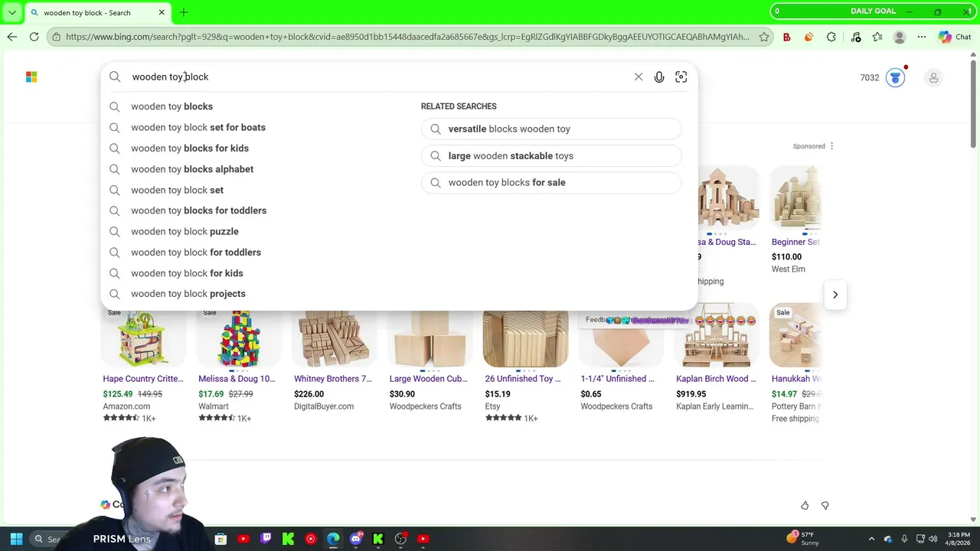
Task: Open Whitney Brothers $226.00 listing
Action: coord(333,379)
